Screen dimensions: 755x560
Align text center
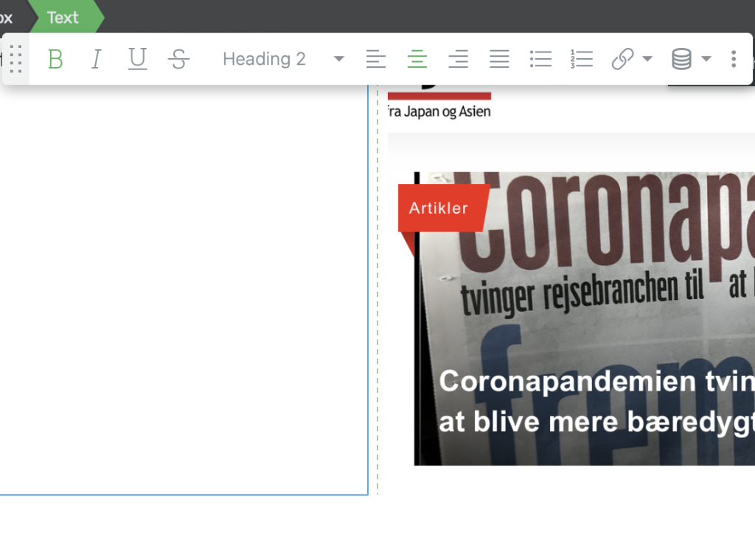417,59
